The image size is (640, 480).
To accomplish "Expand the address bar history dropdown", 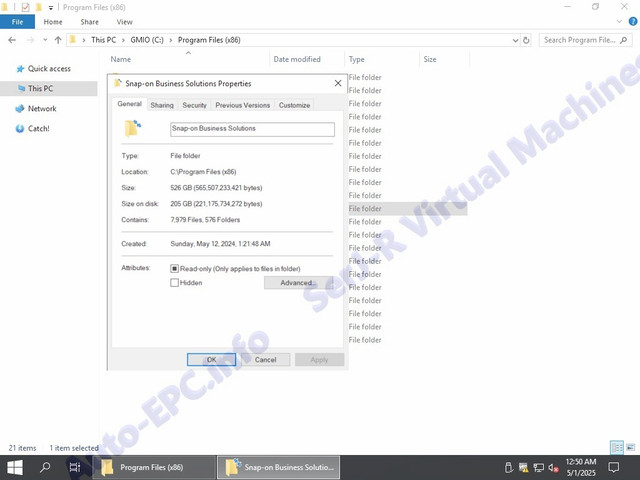I will 515,40.
